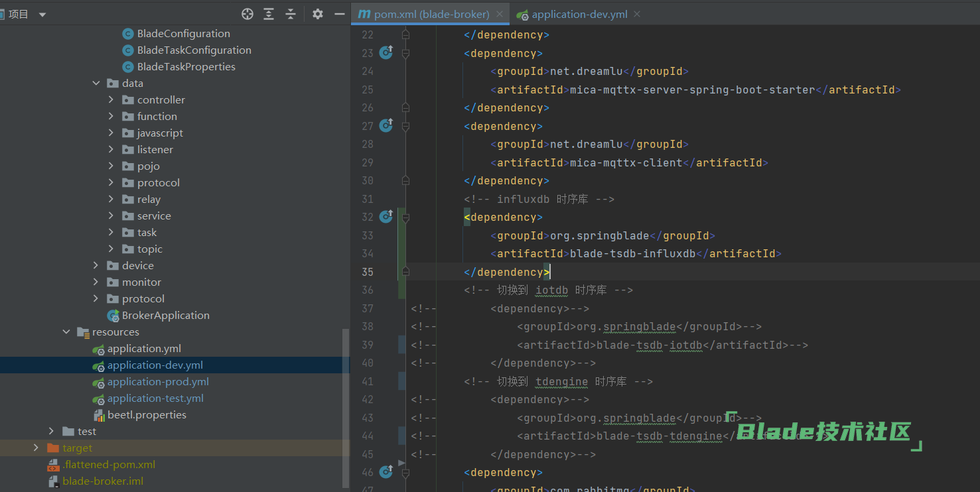Expand the device folder arrow
This screenshot has height=492, width=980.
tap(96, 266)
